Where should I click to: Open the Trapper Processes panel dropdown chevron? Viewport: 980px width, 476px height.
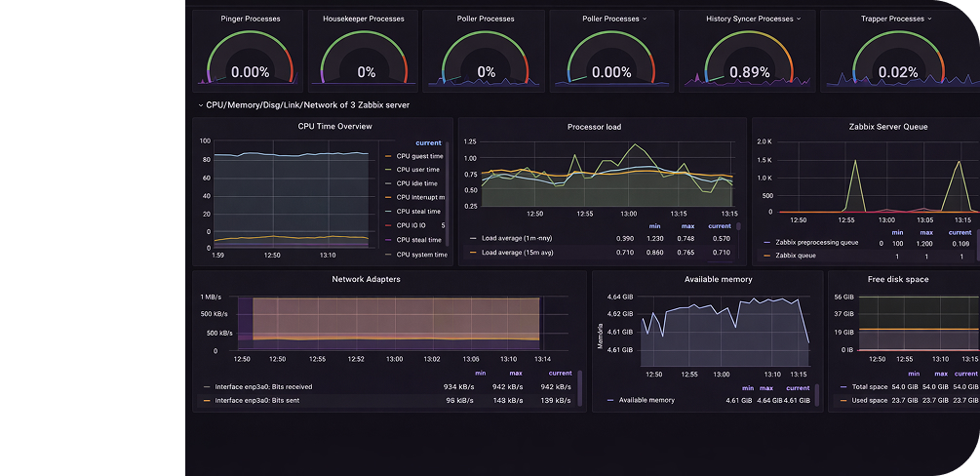click(930, 19)
